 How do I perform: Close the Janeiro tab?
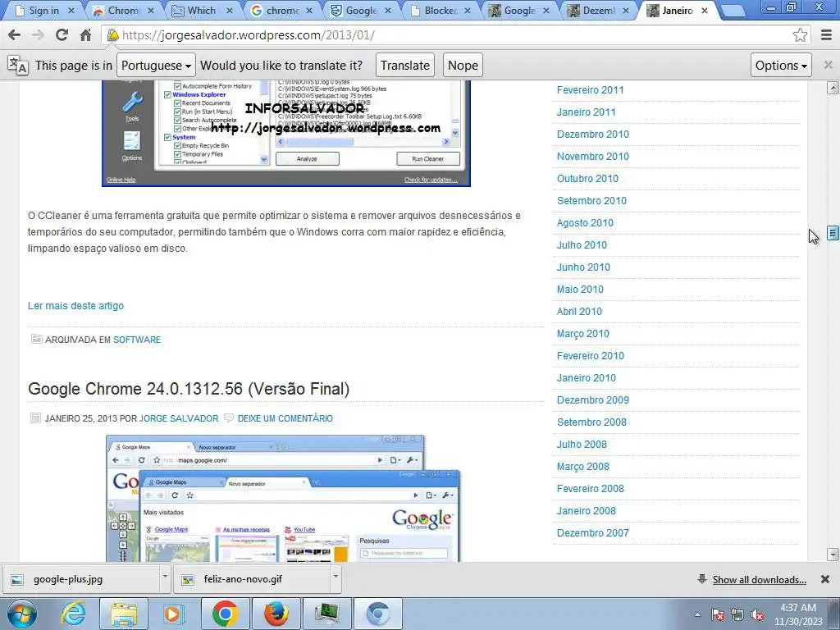click(x=705, y=11)
